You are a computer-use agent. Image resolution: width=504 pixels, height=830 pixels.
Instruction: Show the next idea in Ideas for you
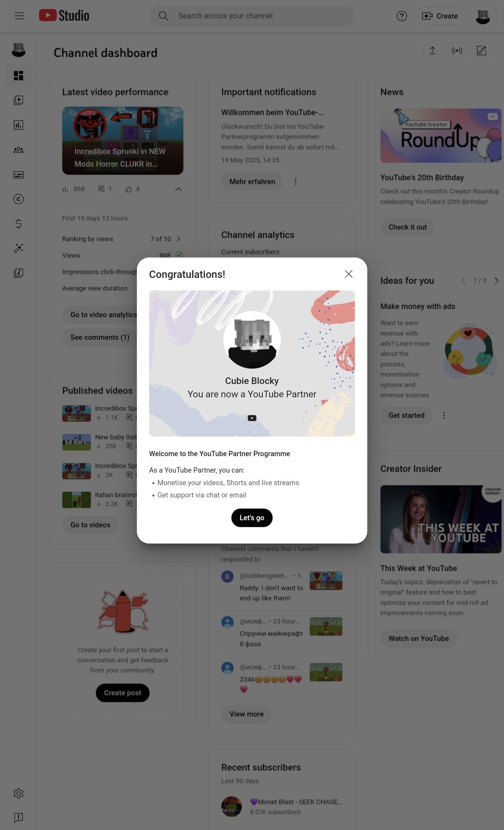pyautogui.click(x=496, y=281)
